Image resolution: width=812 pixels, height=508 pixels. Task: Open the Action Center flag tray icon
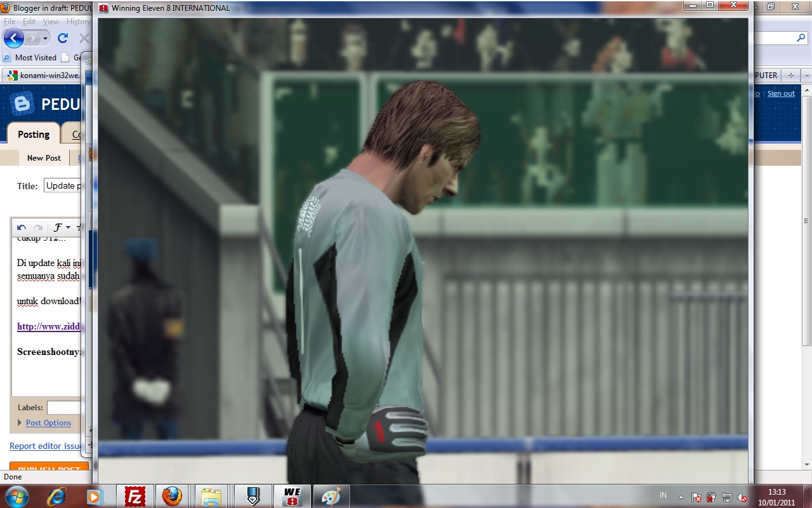697,498
